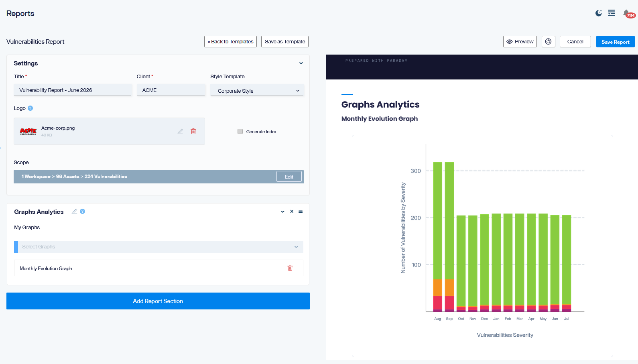
Task: Click Add Report Section button
Action: coord(158,301)
